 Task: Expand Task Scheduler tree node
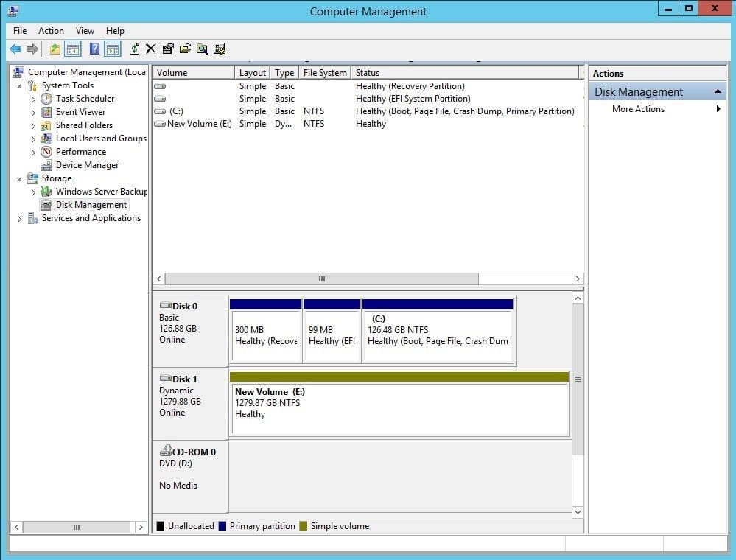coord(33,99)
